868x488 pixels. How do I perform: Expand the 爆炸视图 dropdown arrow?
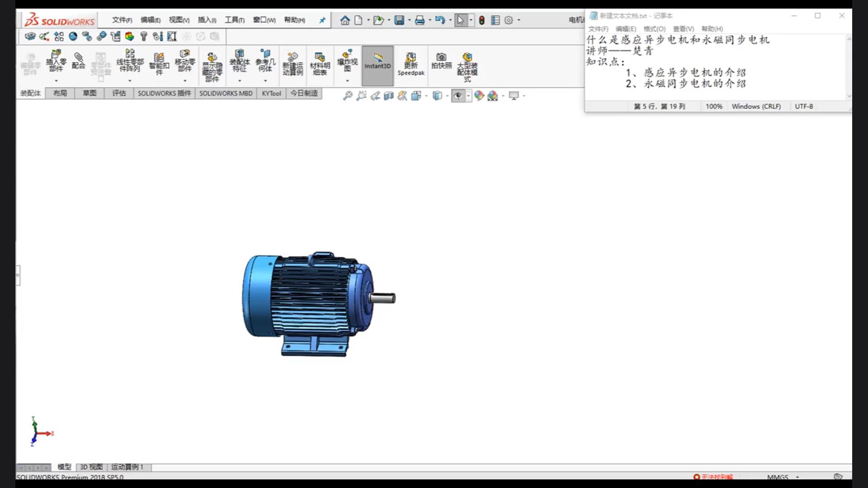[x=347, y=81]
